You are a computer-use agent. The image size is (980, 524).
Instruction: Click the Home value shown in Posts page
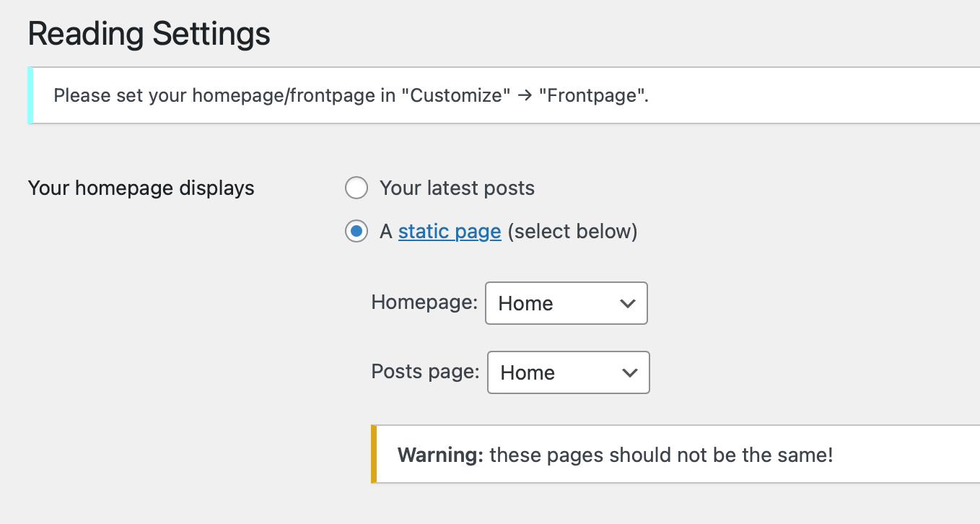[528, 372]
